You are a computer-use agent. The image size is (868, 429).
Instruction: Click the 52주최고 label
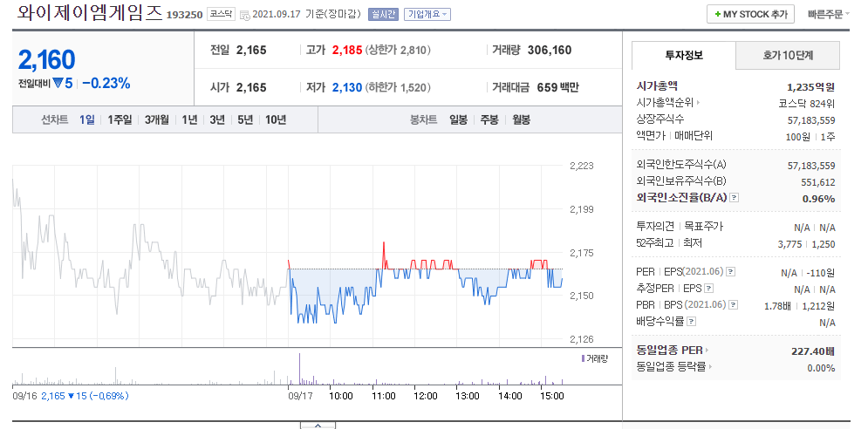tap(655, 243)
